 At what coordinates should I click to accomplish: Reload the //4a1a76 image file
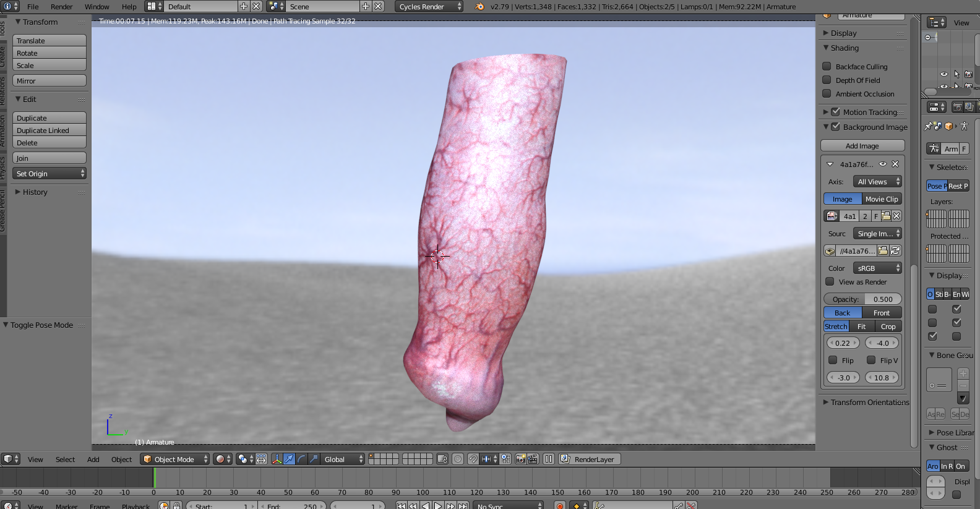click(x=895, y=250)
